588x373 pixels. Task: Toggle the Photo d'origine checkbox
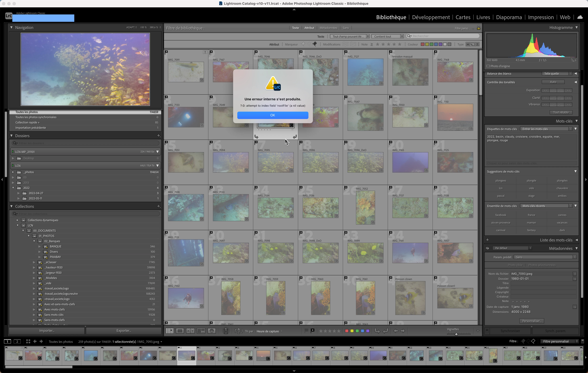(488, 66)
